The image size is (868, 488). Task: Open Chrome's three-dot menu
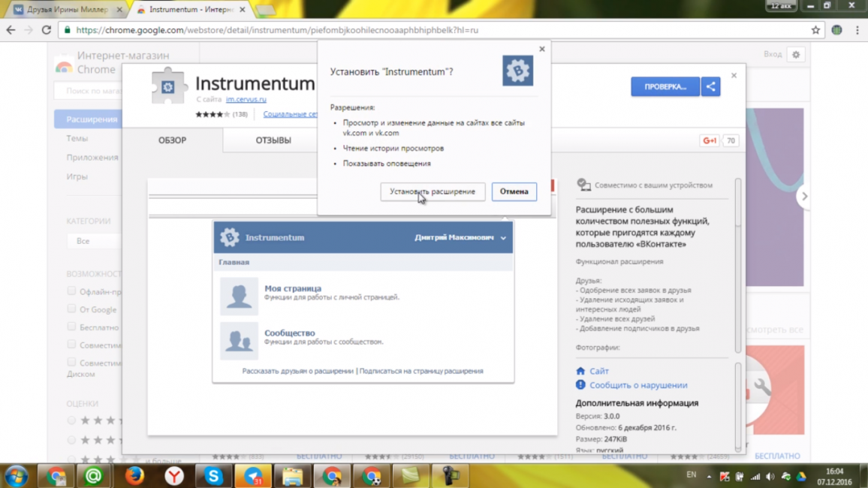click(x=857, y=30)
